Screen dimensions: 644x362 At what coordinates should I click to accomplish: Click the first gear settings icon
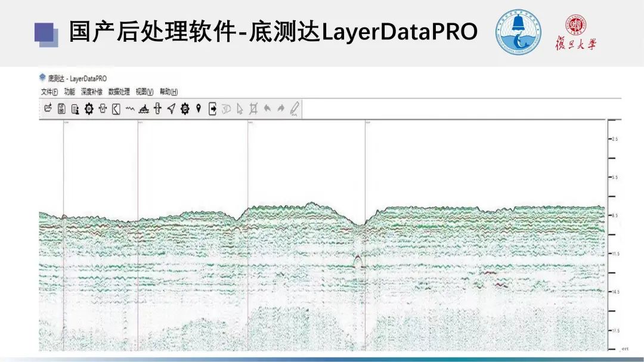pos(89,109)
